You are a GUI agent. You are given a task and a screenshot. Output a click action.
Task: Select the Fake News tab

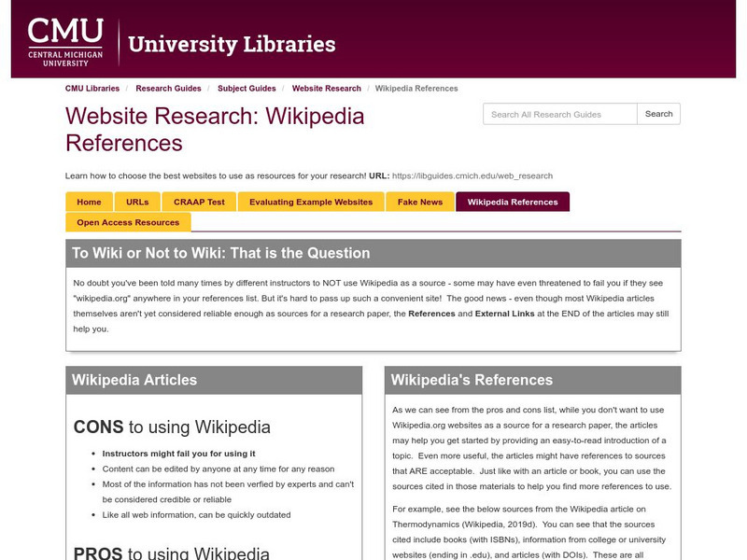[x=419, y=202]
